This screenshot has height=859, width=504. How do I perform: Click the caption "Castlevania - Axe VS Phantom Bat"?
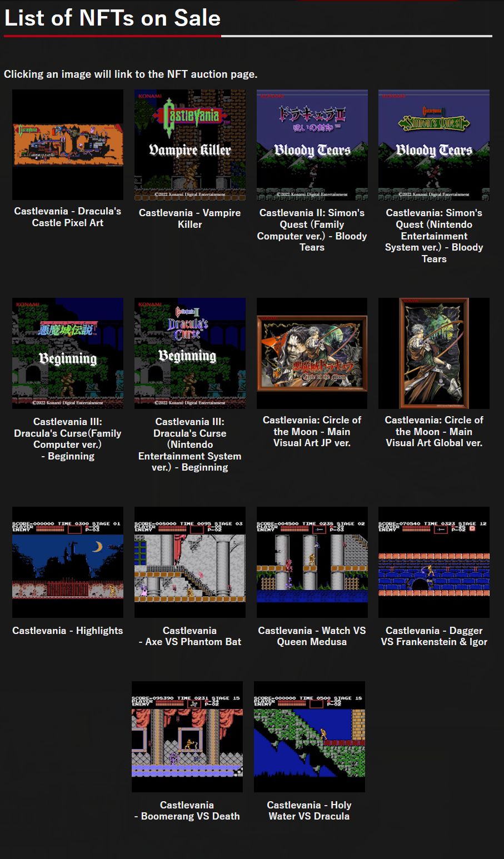(190, 636)
